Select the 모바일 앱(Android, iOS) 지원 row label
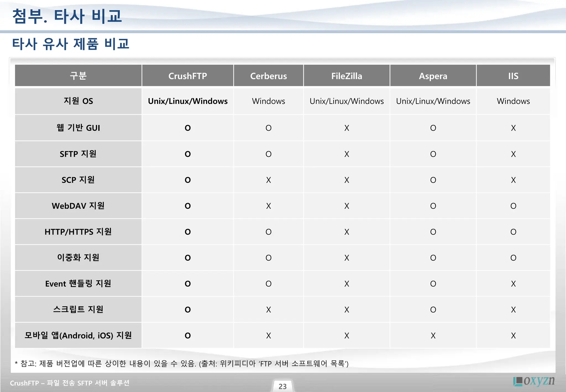Screen dimensions: 566x392 [78, 335]
